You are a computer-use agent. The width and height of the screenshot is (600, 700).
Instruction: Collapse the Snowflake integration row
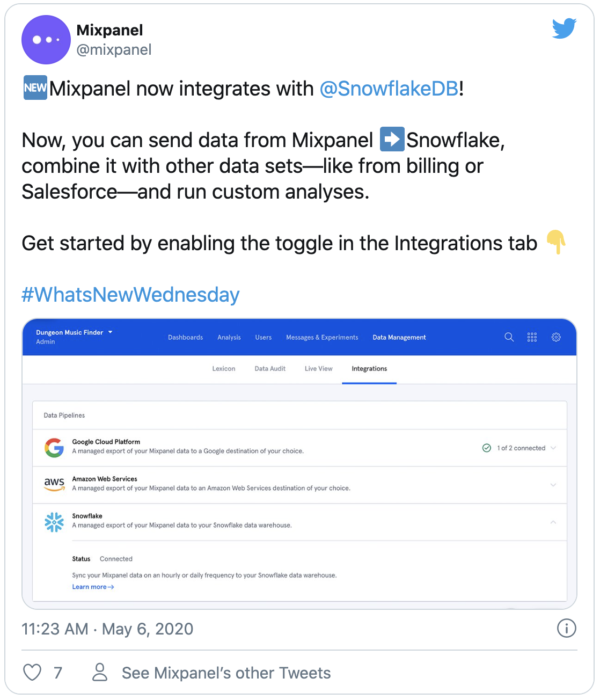coord(553,522)
